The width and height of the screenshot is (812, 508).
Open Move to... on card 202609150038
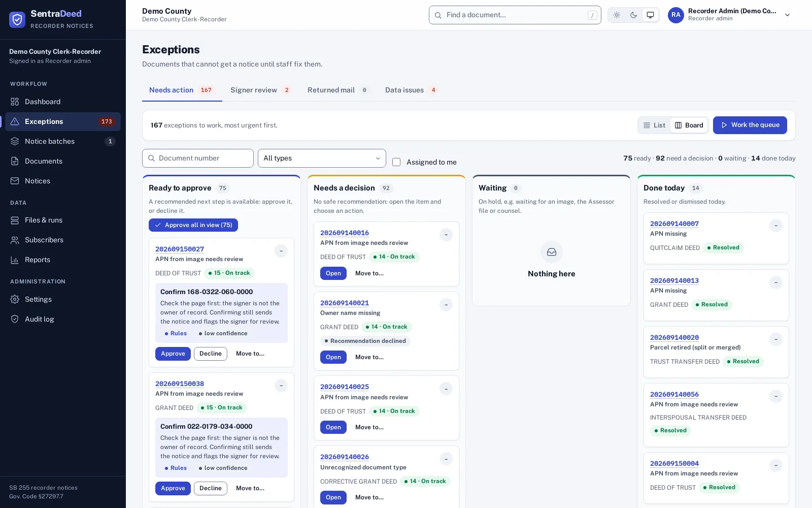(x=250, y=488)
